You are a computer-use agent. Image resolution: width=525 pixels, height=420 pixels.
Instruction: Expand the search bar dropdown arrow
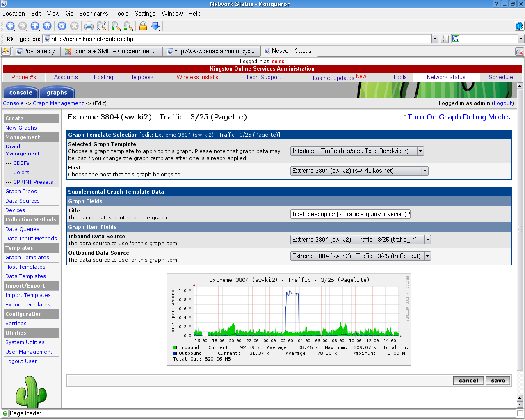[x=521, y=39]
